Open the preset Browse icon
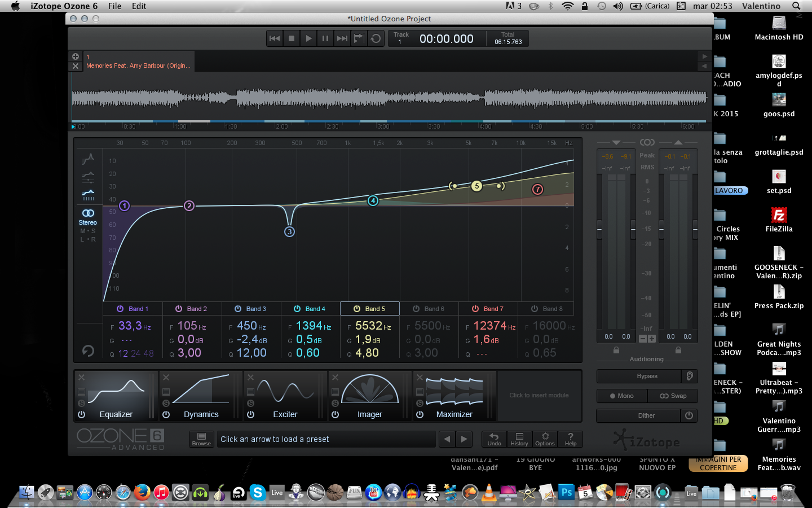Screen dimensions: 812x508 point(201,439)
